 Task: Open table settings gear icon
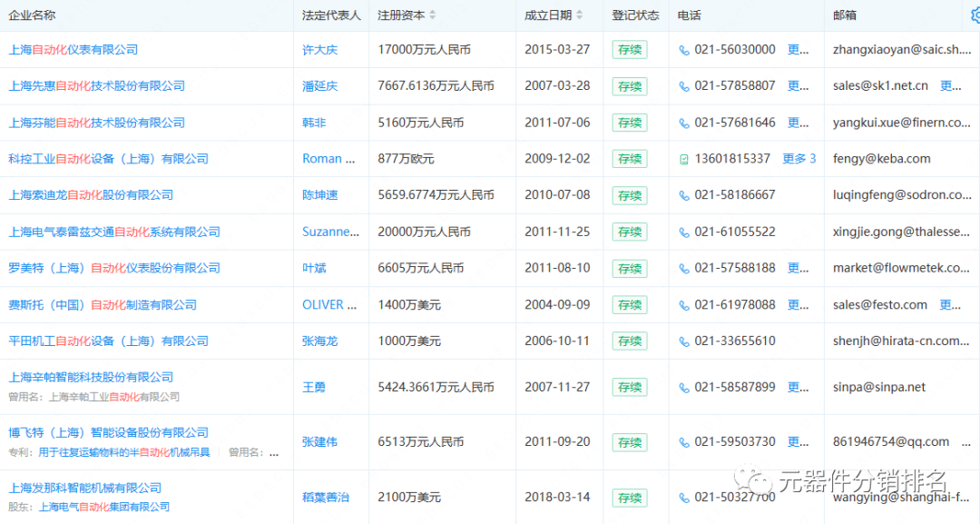975,15
